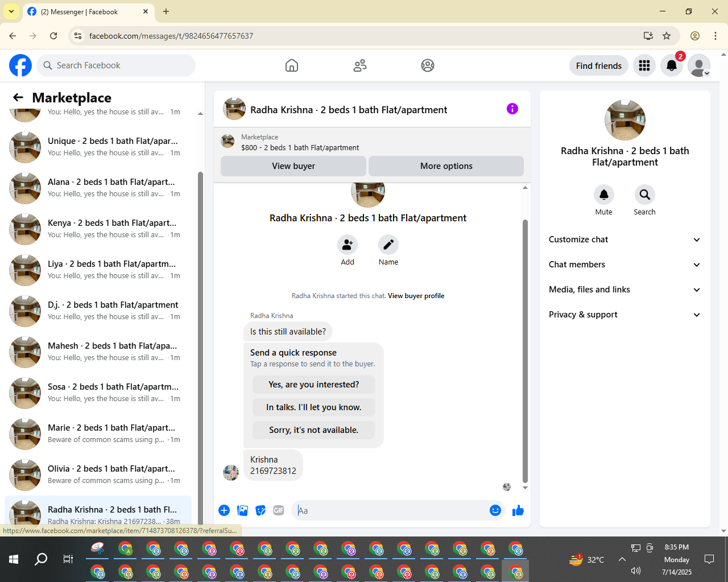Viewport: 728px width, 582px height.
Task: Bookmark this page with star icon
Action: point(667,36)
